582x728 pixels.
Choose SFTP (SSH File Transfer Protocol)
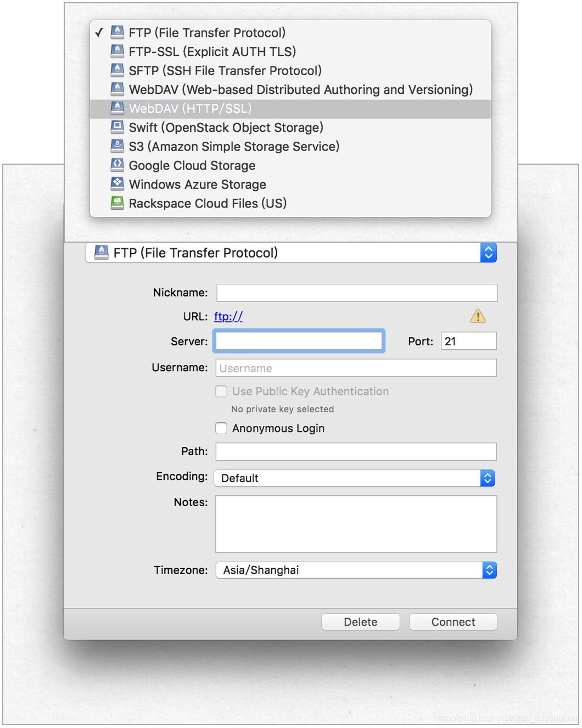click(290, 70)
